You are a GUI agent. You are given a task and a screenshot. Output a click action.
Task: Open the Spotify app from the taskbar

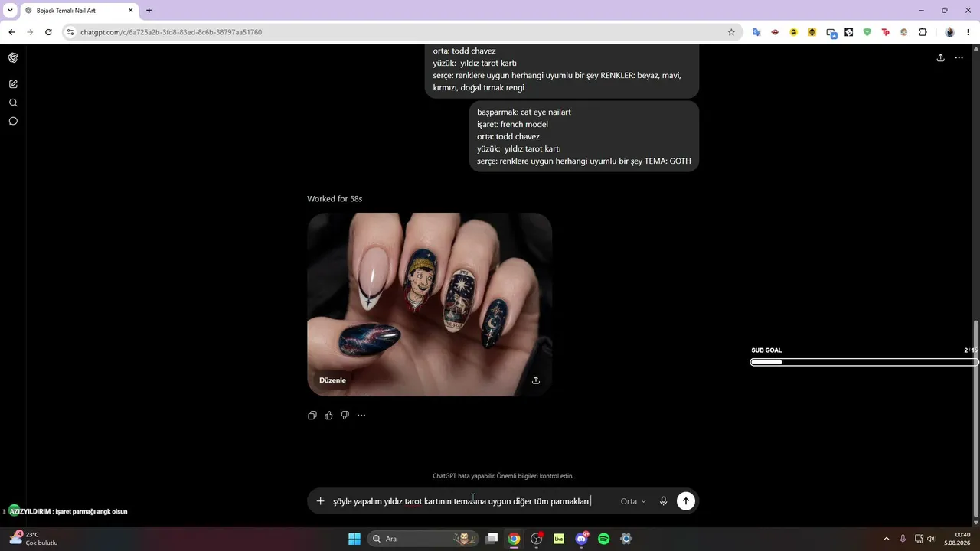[603, 539]
